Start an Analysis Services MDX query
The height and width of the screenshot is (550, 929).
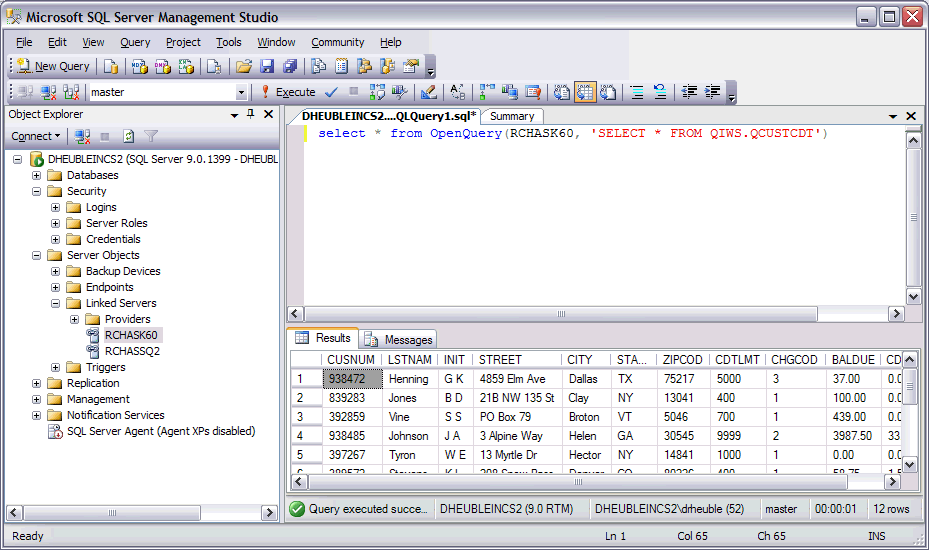(140, 66)
